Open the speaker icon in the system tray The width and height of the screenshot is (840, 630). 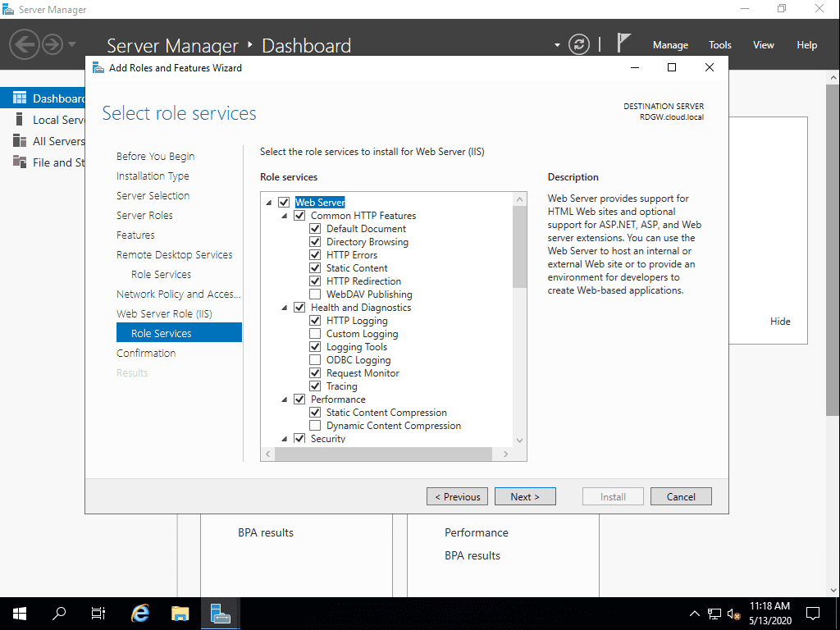pos(733,613)
